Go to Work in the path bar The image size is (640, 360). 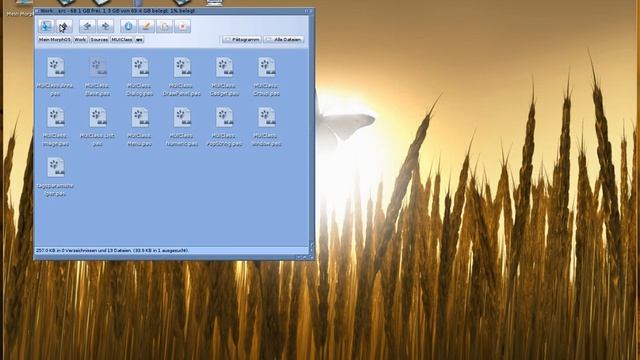pos(80,40)
